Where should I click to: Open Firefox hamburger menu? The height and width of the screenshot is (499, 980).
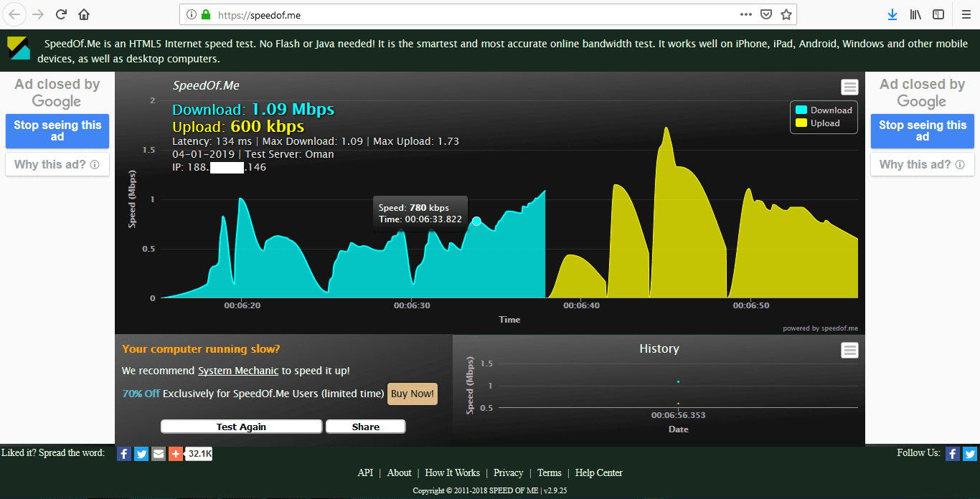(x=966, y=14)
